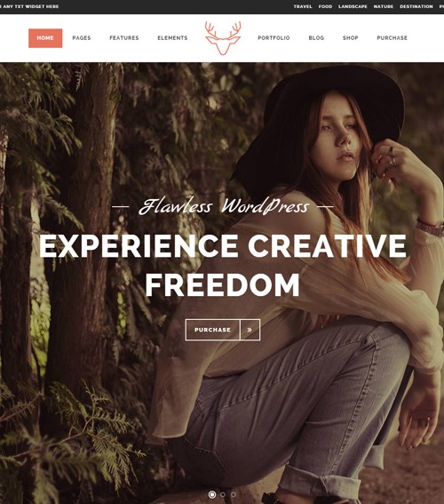Open the Landscape link in top bar
The width and height of the screenshot is (444, 504).
(353, 6)
